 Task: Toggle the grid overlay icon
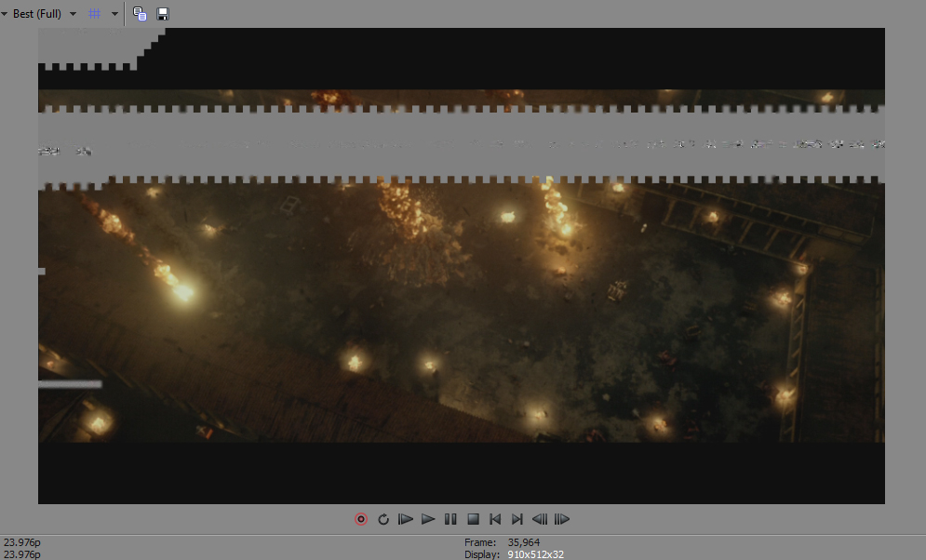coord(95,14)
